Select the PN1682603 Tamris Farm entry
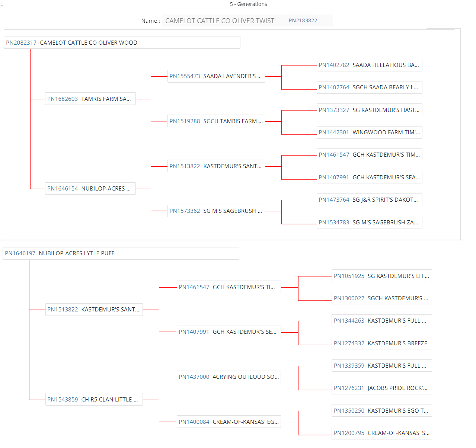 (x=63, y=99)
